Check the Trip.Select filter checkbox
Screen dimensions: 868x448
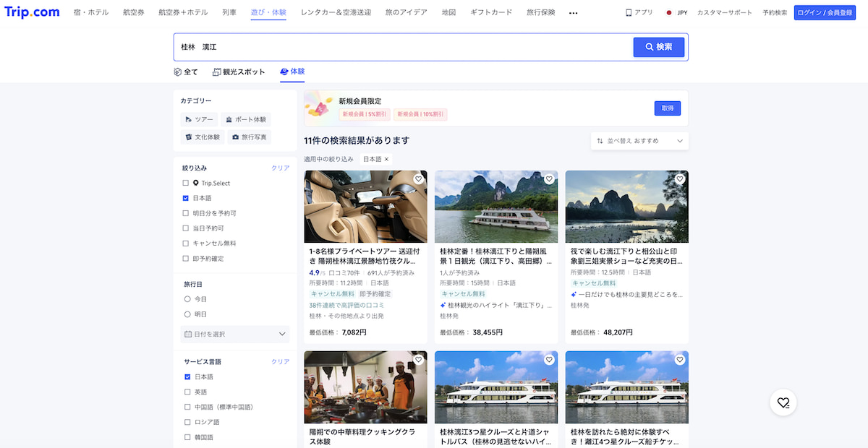[x=186, y=184]
